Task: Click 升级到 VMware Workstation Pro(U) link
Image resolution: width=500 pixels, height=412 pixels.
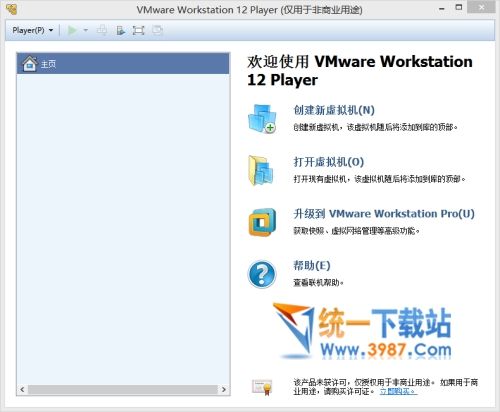Action: coord(384,214)
